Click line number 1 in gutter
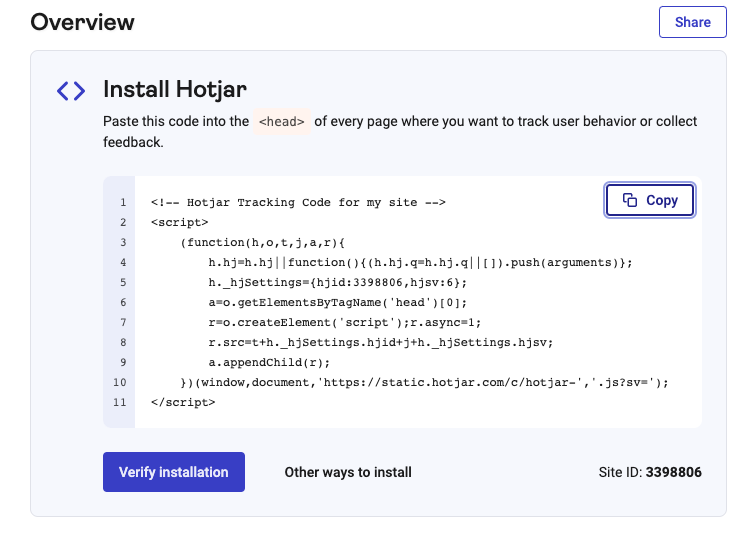Image resolution: width=741 pixels, height=539 pixels. (x=123, y=203)
